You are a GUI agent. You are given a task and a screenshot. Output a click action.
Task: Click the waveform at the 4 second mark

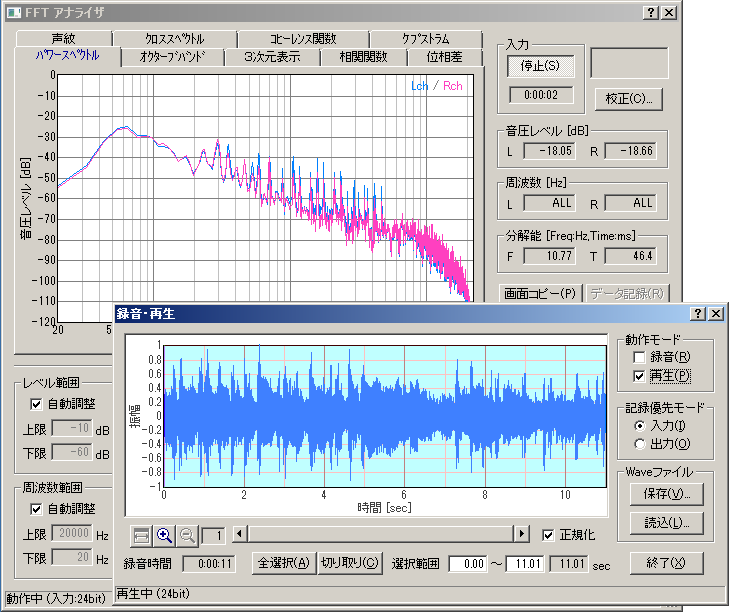(x=324, y=416)
